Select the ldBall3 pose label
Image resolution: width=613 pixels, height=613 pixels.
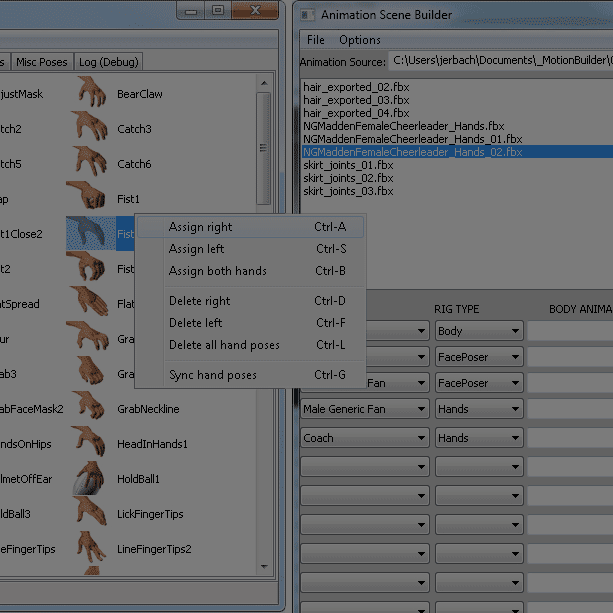[15, 513]
